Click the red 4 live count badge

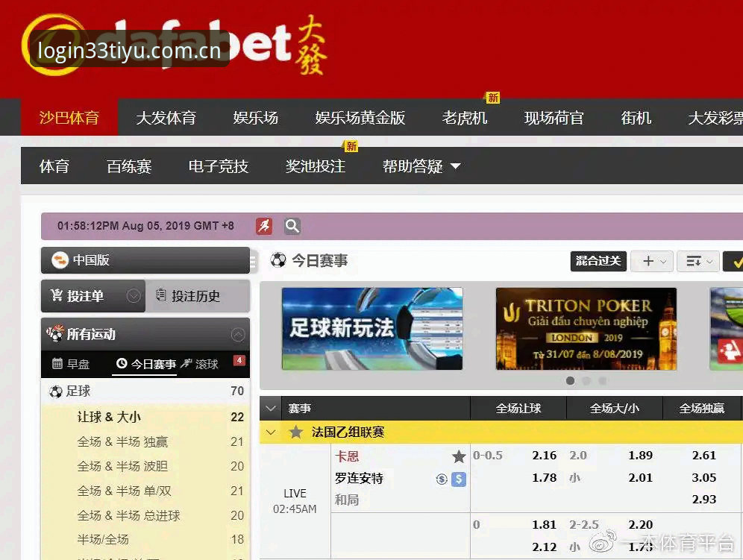pyautogui.click(x=239, y=361)
